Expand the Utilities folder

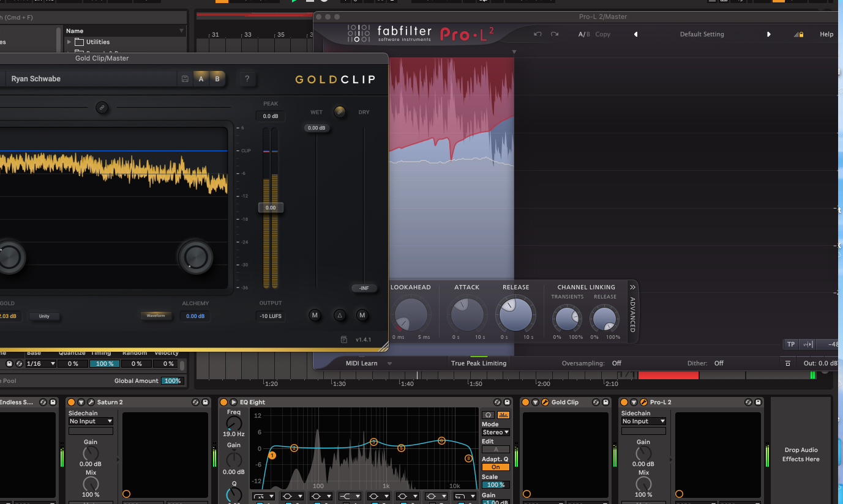tap(69, 42)
